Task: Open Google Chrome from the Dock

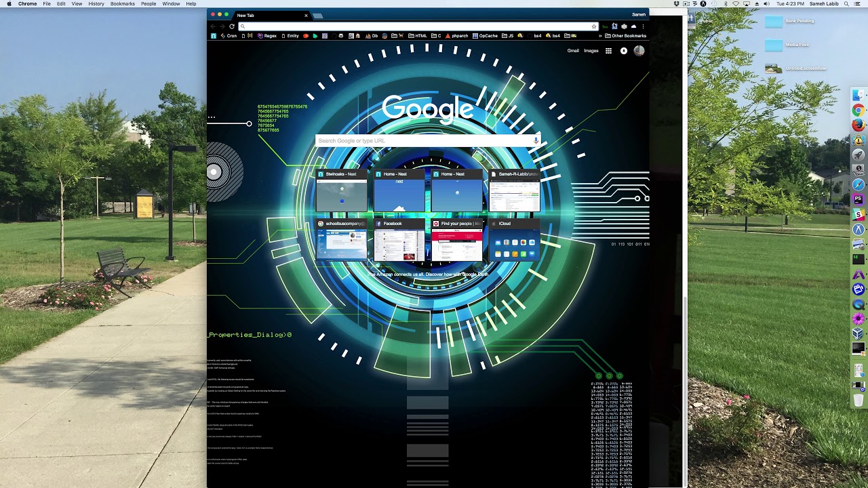Action: tap(859, 110)
